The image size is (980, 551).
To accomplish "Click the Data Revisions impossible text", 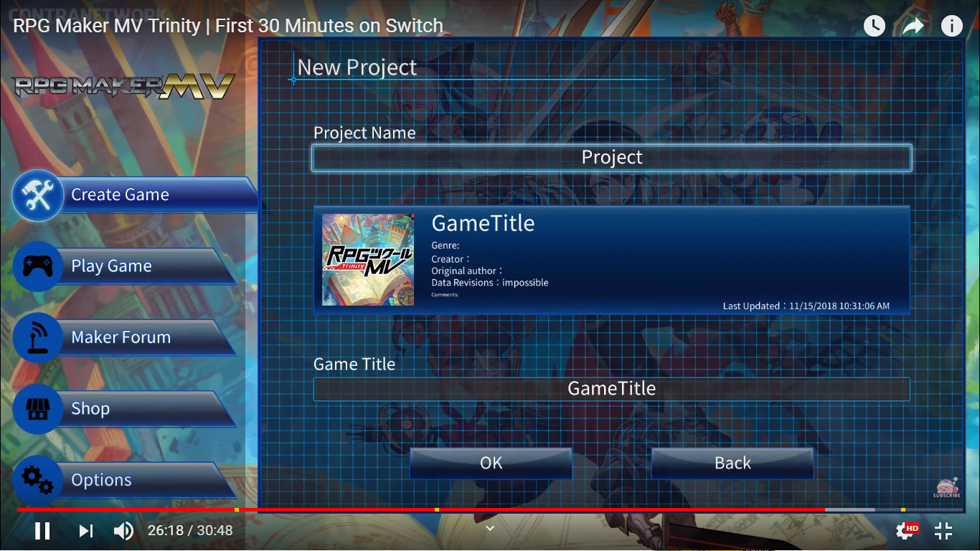I will click(x=490, y=283).
